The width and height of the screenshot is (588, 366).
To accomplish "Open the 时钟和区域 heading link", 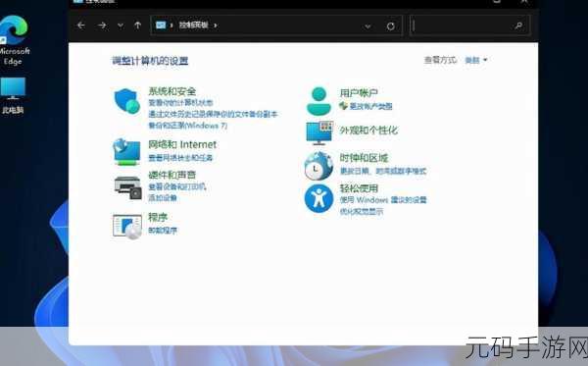I will (x=364, y=158).
